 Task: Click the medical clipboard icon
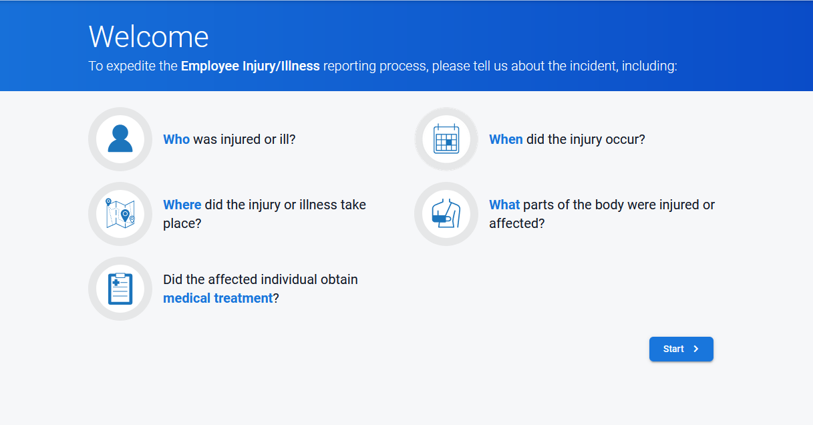point(120,289)
